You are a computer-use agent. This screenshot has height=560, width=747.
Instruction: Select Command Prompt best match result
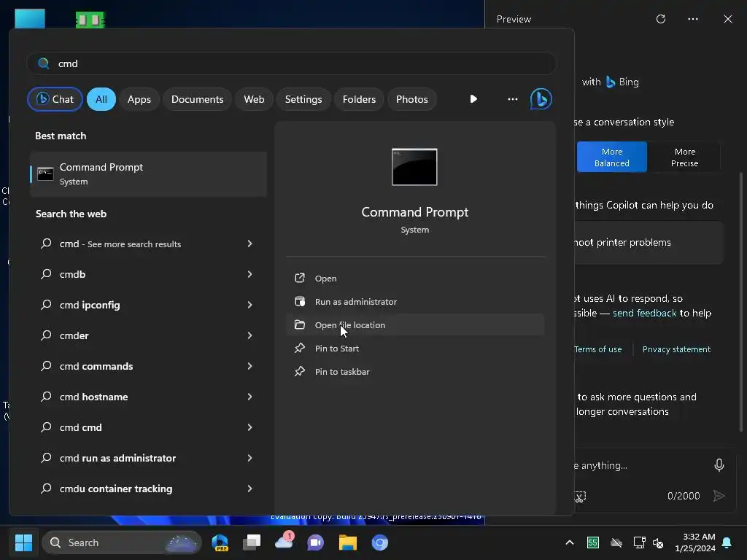[x=148, y=174]
